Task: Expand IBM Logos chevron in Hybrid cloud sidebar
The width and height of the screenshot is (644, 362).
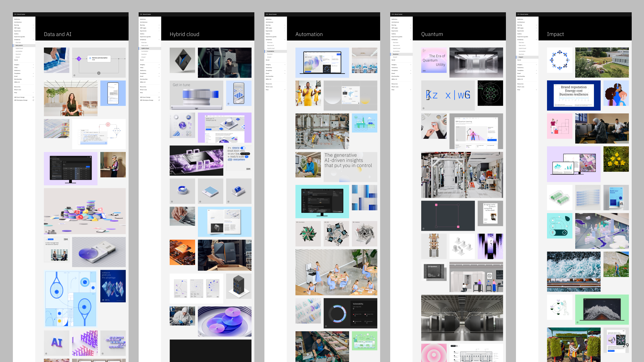Action: point(159,28)
